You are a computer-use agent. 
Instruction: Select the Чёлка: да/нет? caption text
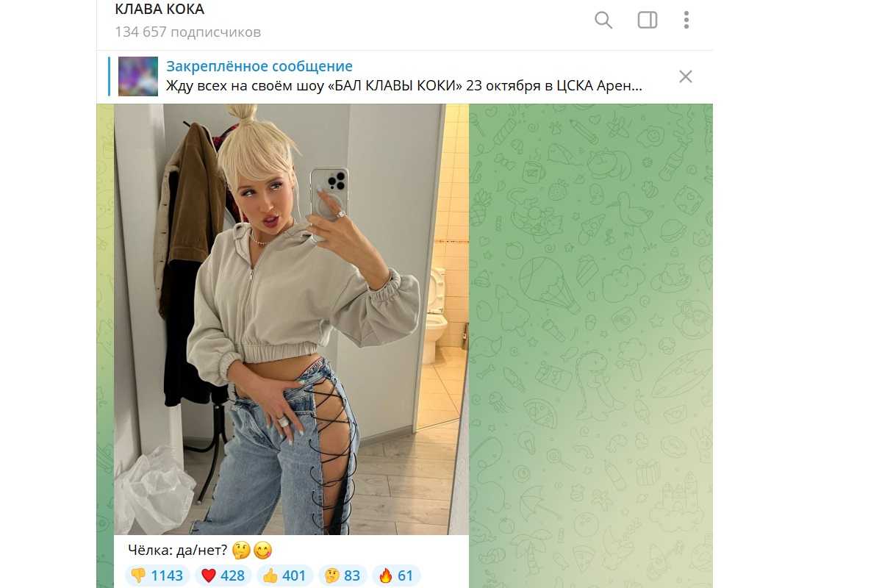point(178,550)
